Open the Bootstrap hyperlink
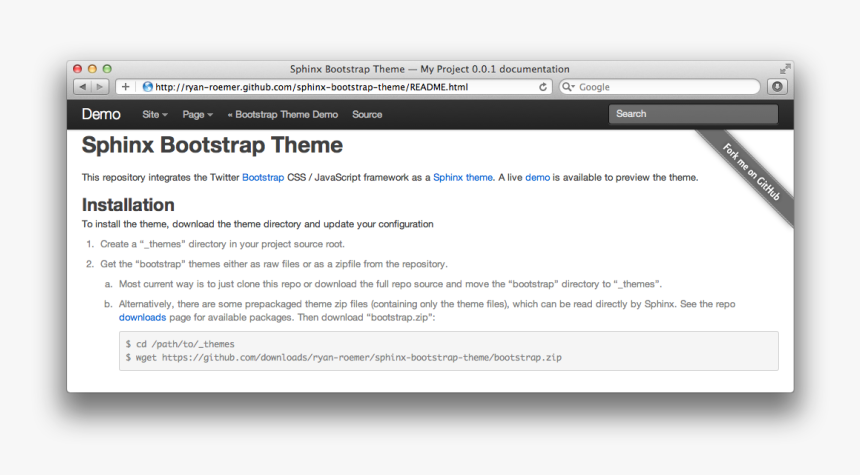Screen dimensions: 860x475 click(x=263, y=178)
